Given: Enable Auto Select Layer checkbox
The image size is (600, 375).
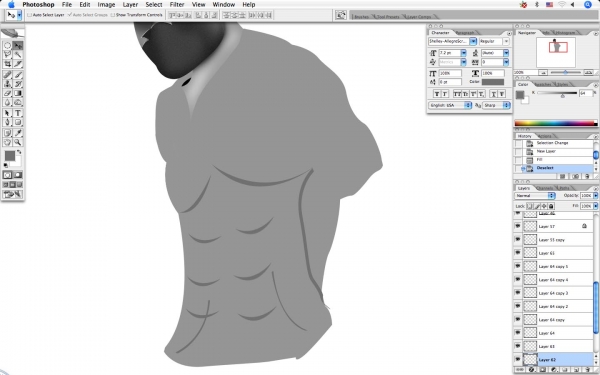Looking at the screenshot, I should [29, 15].
